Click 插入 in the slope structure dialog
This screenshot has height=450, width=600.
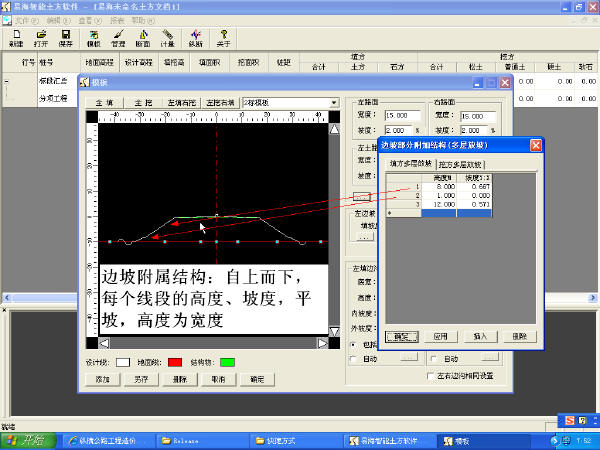pos(480,337)
